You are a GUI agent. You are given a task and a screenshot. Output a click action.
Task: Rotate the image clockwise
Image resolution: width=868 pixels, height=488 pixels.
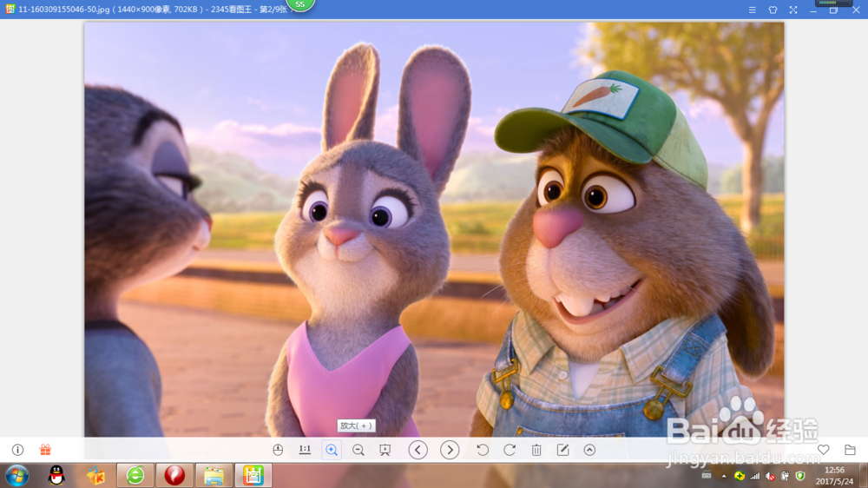[510, 450]
